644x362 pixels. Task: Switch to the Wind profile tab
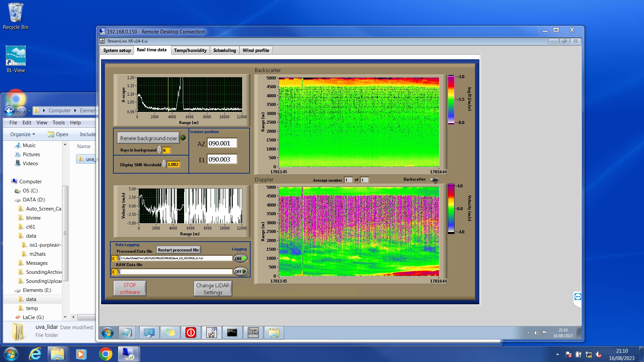pos(256,50)
